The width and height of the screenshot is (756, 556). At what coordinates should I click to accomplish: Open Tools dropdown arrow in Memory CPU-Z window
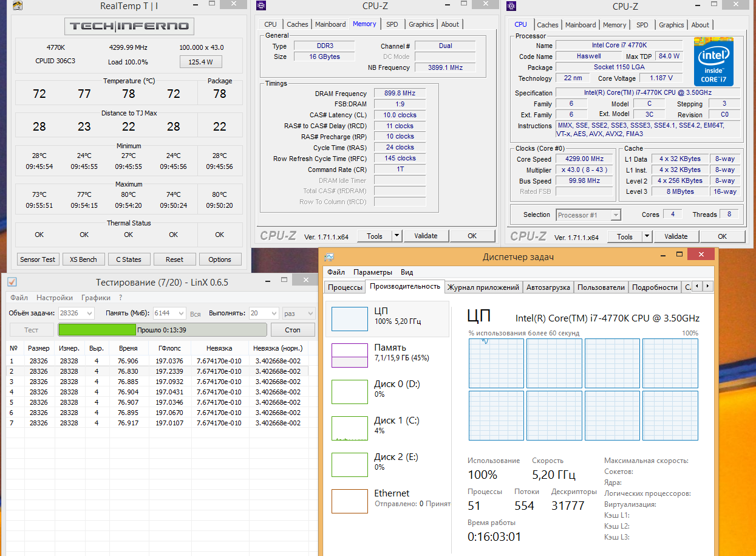click(x=397, y=236)
